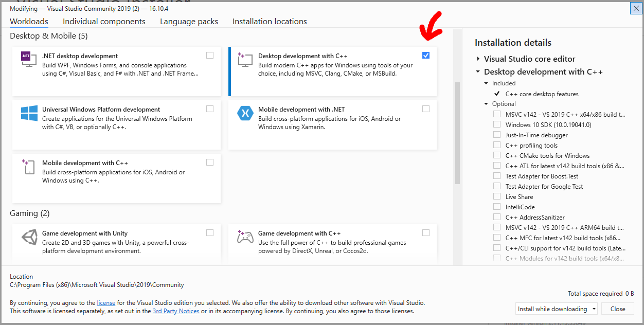
Task: Switch to the Workloads tab
Action: 29,22
